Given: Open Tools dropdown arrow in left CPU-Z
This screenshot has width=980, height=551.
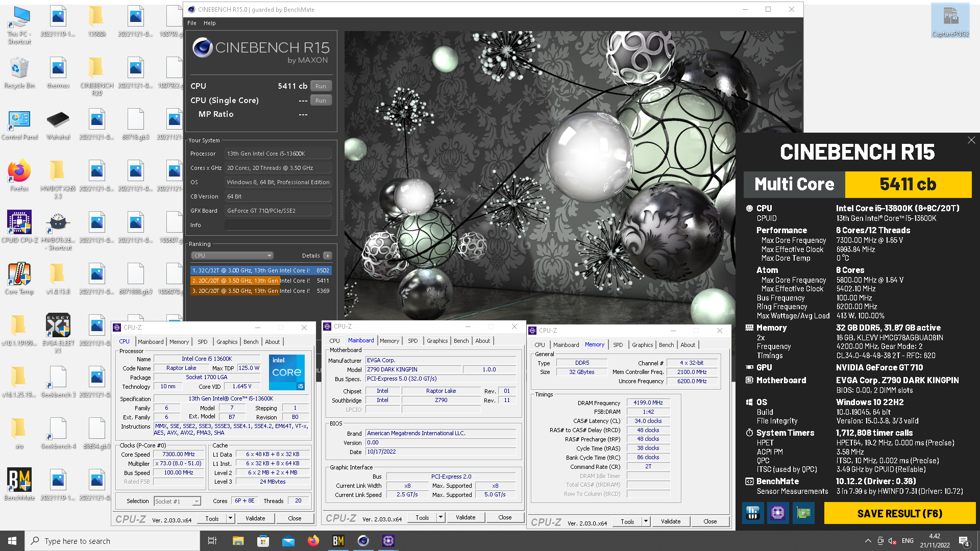Looking at the screenshot, I should [x=230, y=518].
